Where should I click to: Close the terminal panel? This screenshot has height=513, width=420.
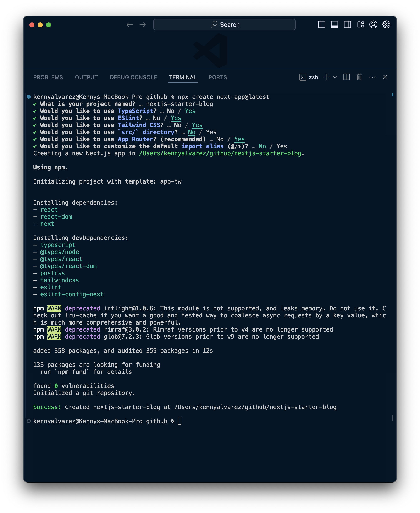point(385,77)
